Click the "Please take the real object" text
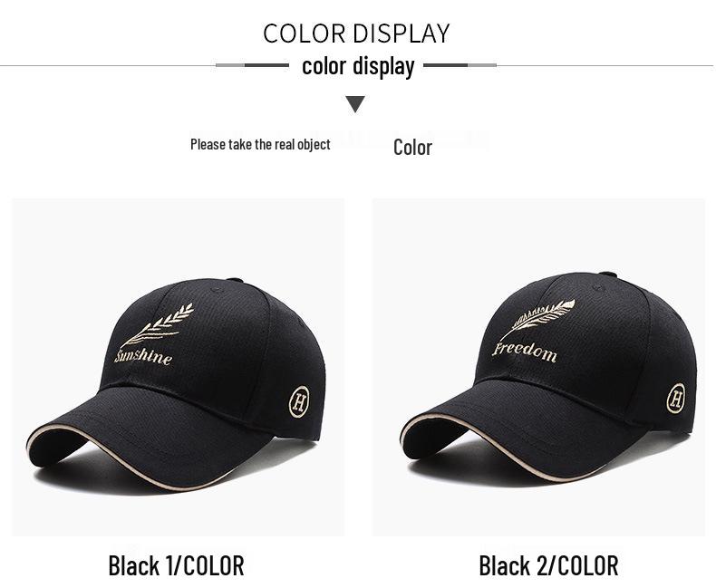 point(260,144)
